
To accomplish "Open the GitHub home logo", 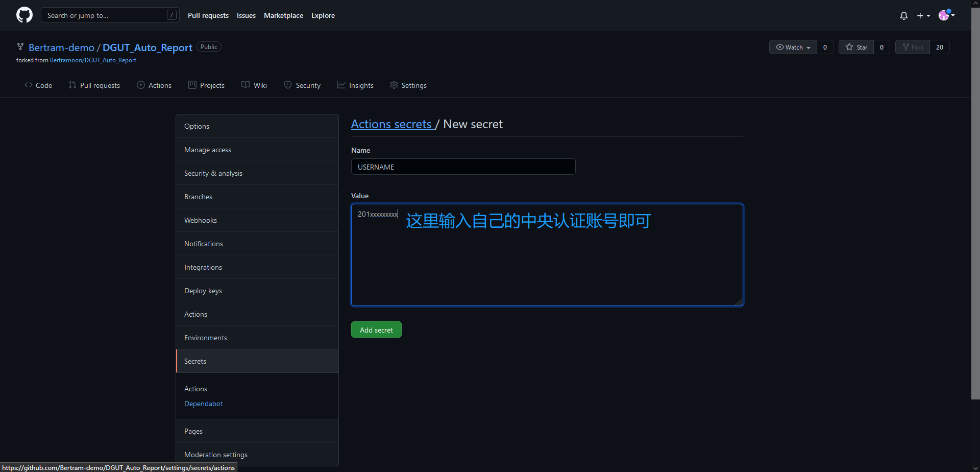I will [x=24, y=15].
